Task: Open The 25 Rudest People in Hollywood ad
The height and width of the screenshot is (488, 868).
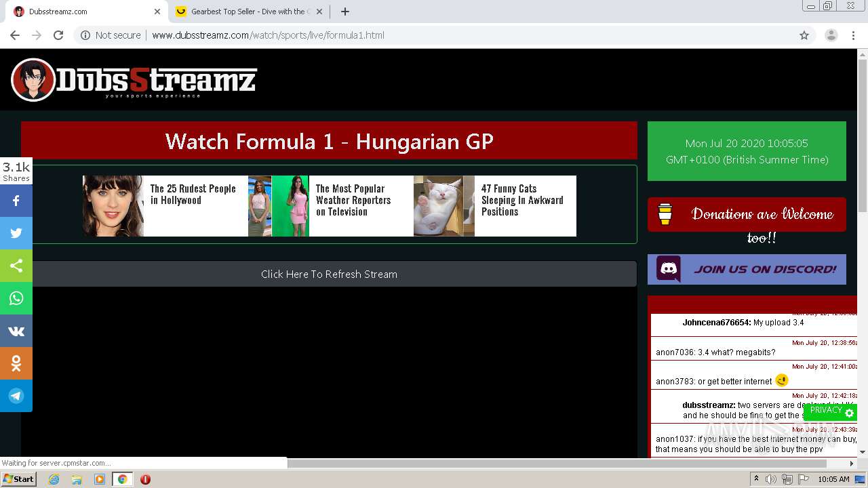Action: point(193,195)
